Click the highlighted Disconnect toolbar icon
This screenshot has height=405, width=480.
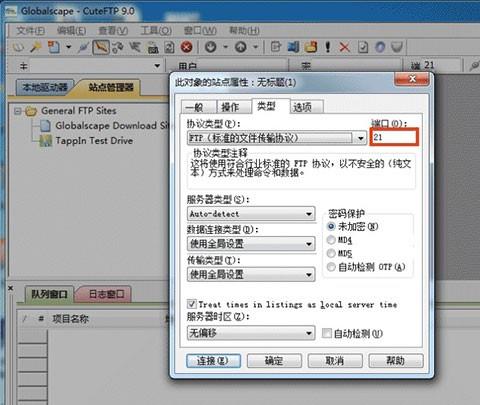pos(101,47)
